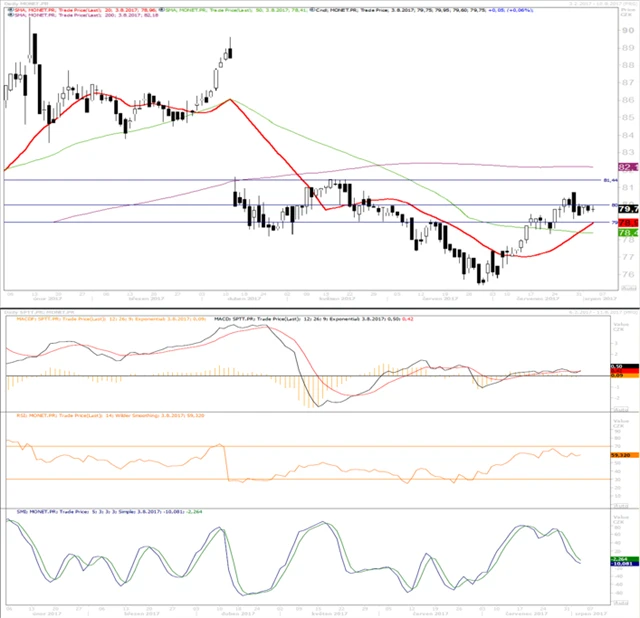Screen dimensions: 640x618
Task: Select the horizontal line at 79
Action: click(300, 222)
